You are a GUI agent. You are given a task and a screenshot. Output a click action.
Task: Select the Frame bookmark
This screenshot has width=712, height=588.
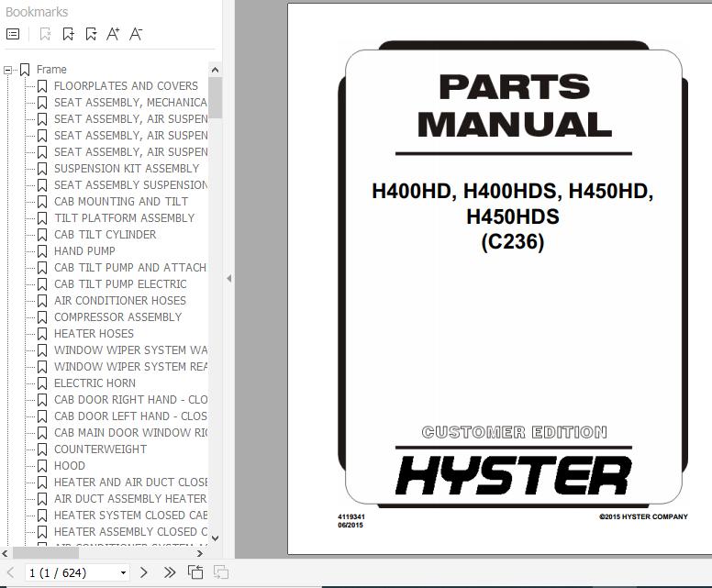[x=51, y=70]
